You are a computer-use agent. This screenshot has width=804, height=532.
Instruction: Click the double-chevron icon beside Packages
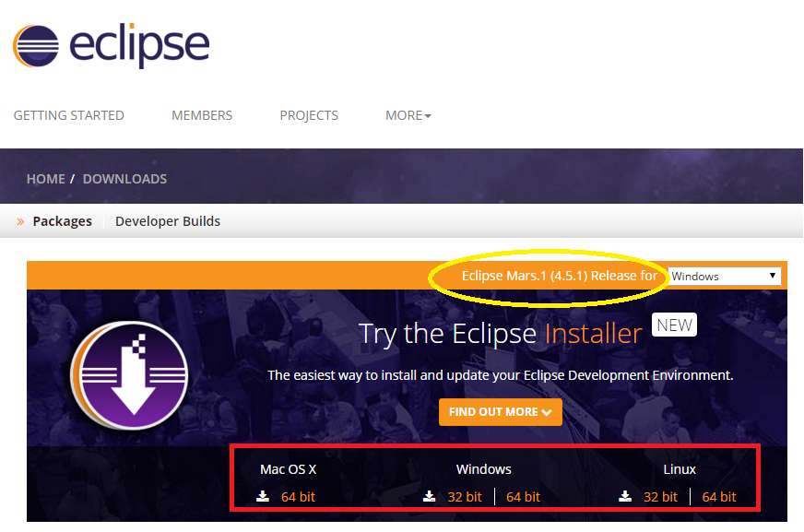click(x=20, y=221)
